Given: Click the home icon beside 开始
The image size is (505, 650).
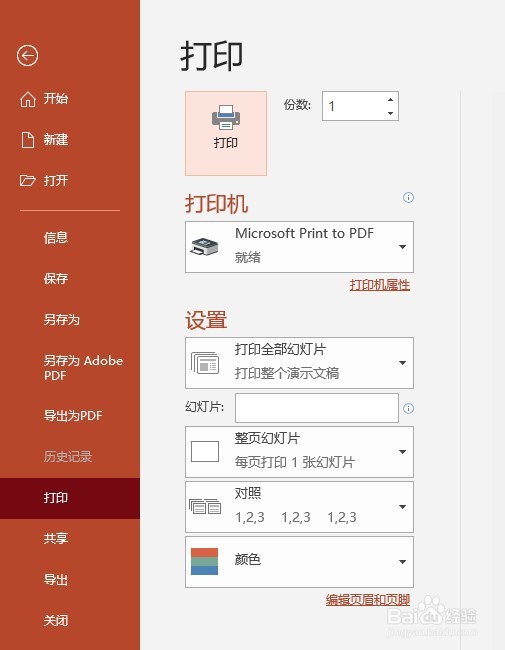Looking at the screenshot, I should (28, 99).
